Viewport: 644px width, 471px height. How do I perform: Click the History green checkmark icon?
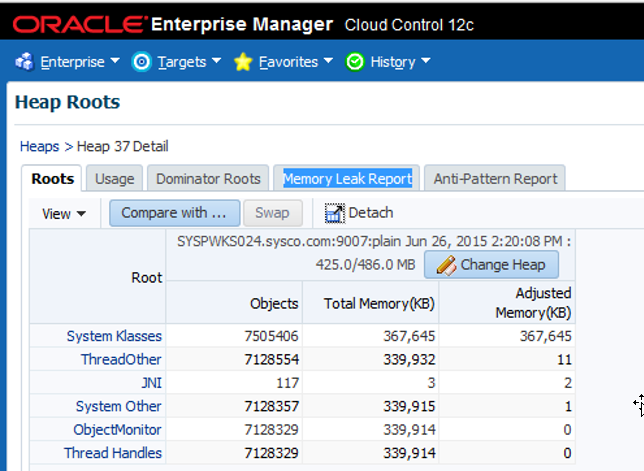point(355,62)
